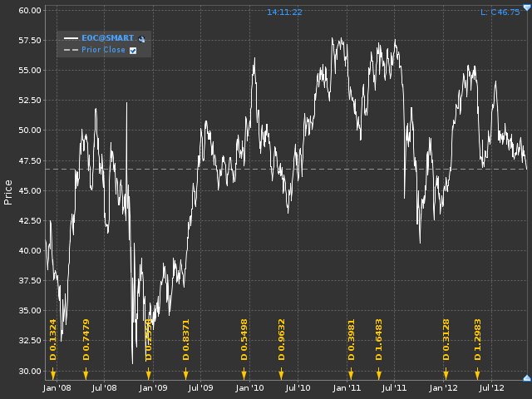Uncheck the Prior Close checkbox
The height and width of the screenshot is (399, 532).
pyautogui.click(x=133, y=51)
